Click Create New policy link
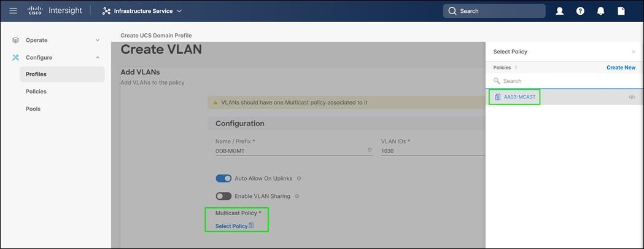This screenshot has height=249, width=644. (x=621, y=68)
